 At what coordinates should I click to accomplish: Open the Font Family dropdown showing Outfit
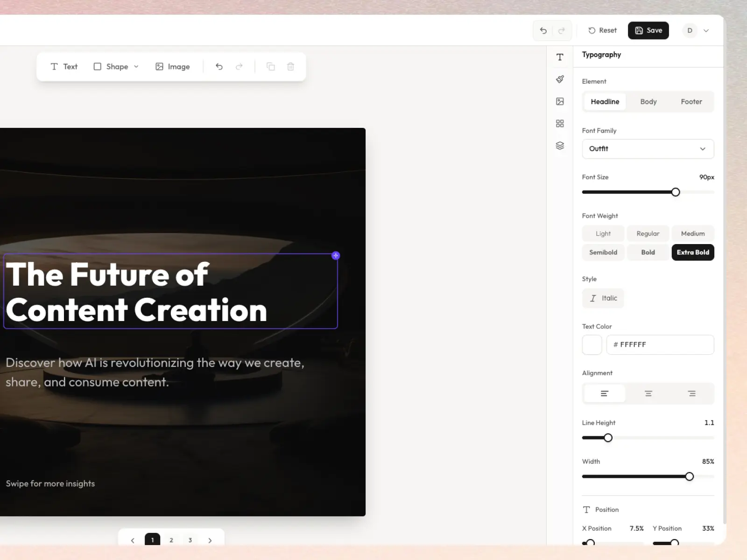click(648, 149)
